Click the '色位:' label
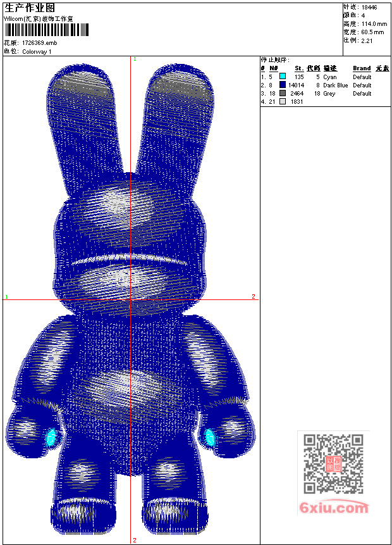This screenshot has height=545, width=392. [11, 52]
